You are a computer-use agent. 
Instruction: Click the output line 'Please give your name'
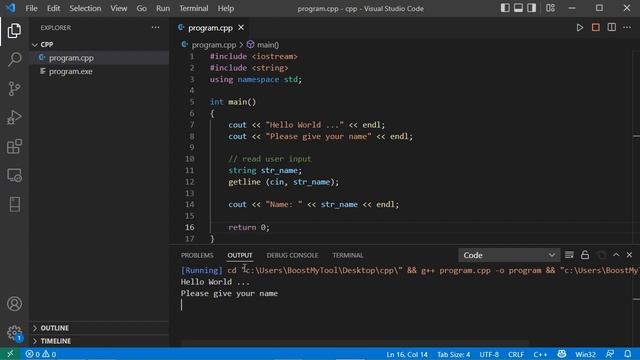pyautogui.click(x=229, y=293)
